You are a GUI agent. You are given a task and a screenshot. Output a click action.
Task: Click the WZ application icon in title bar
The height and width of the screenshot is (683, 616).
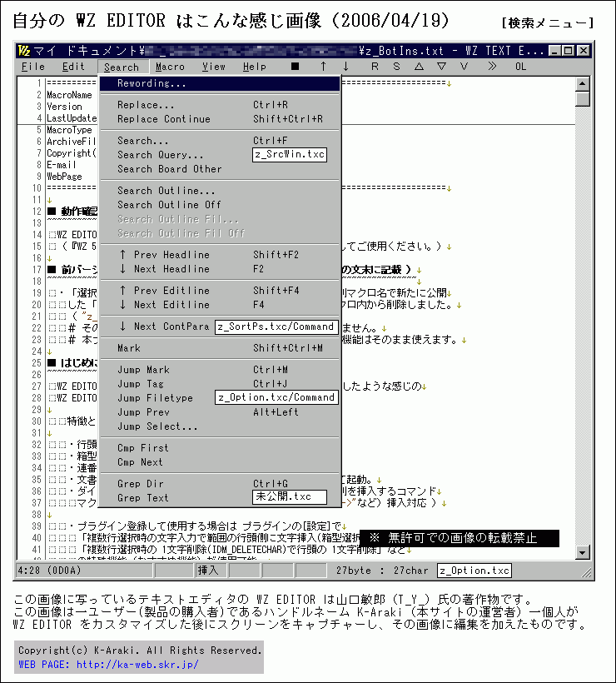coord(24,51)
